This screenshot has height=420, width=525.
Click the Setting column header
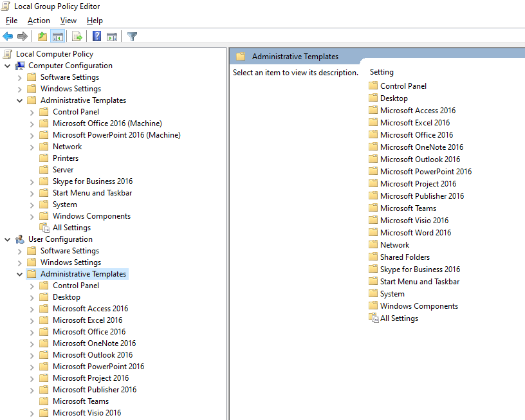[x=382, y=72]
